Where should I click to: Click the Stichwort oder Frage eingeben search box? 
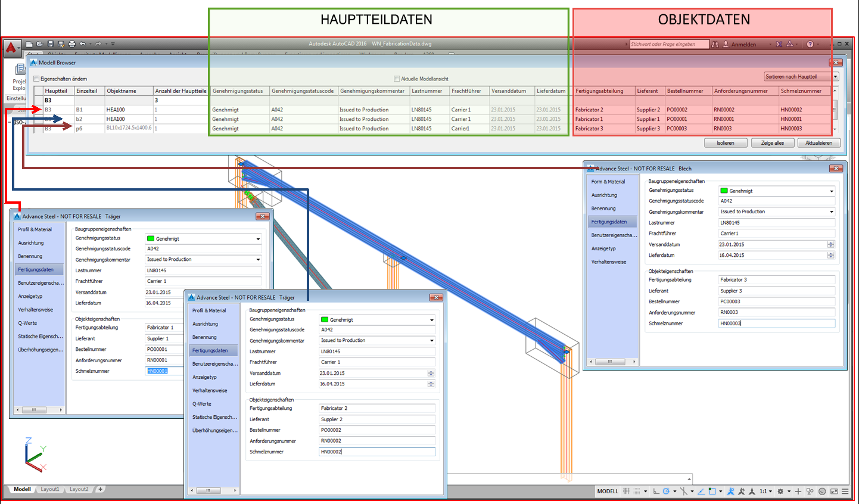point(670,44)
